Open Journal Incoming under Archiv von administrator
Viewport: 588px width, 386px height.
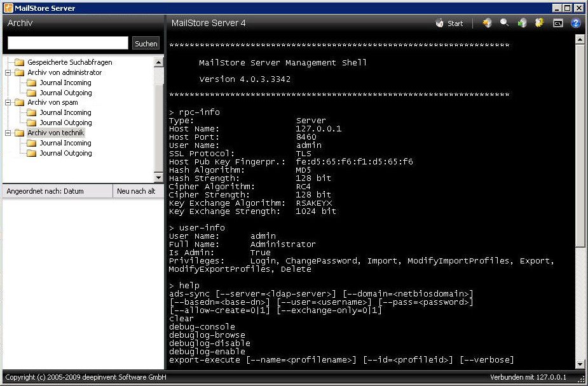point(65,83)
